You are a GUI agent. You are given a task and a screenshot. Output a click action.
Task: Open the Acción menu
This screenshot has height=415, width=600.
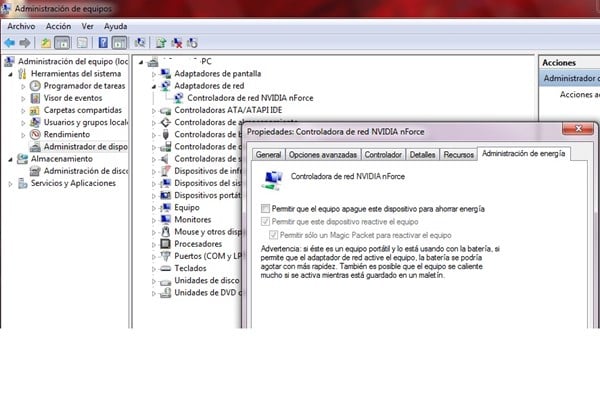[58, 26]
